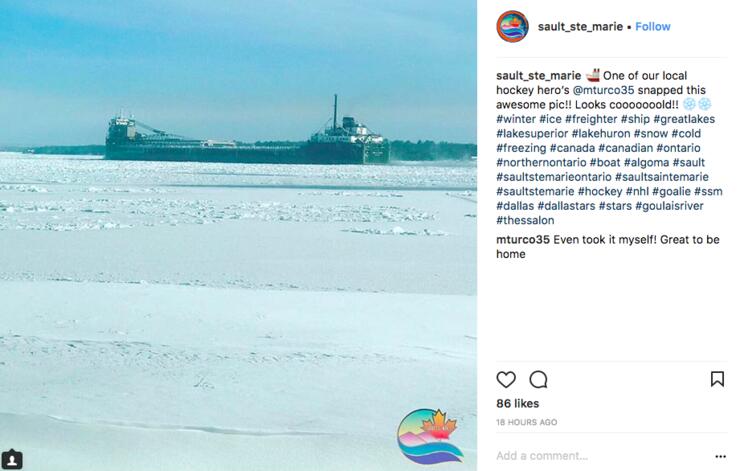Image resolution: width=740 pixels, height=471 pixels.
Task: Click the freighter ship photo
Action: pyautogui.click(x=238, y=236)
